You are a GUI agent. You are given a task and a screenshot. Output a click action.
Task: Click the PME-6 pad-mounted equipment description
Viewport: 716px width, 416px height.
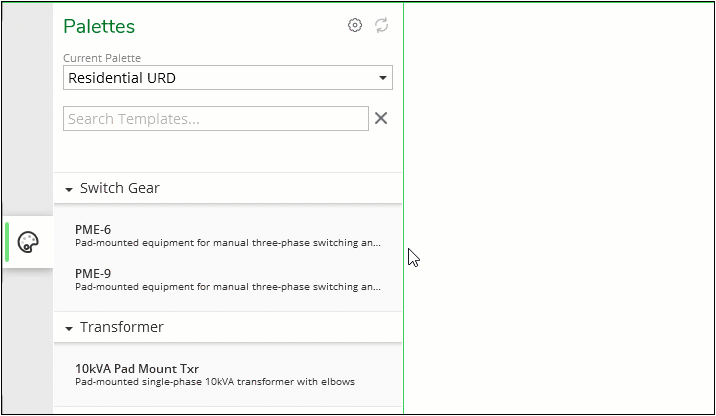pos(227,243)
